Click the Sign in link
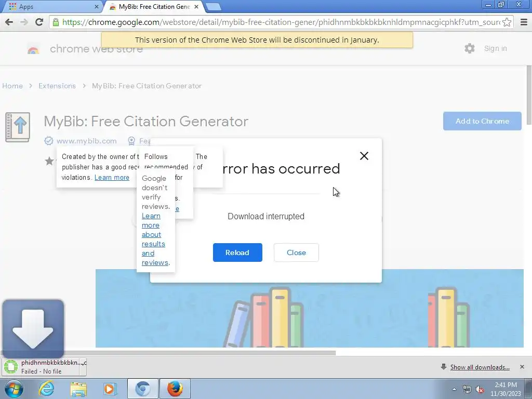The image size is (532, 399). pyautogui.click(x=495, y=48)
